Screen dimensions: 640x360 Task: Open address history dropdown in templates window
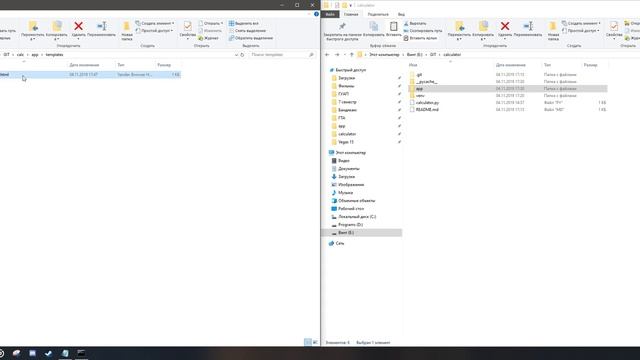pyautogui.click(x=236, y=55)
